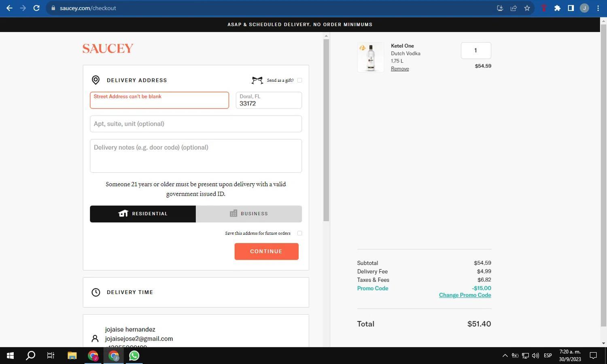Click the bow tie gift icon
Viewport: 607px width, 364px height.
point(257,80)
